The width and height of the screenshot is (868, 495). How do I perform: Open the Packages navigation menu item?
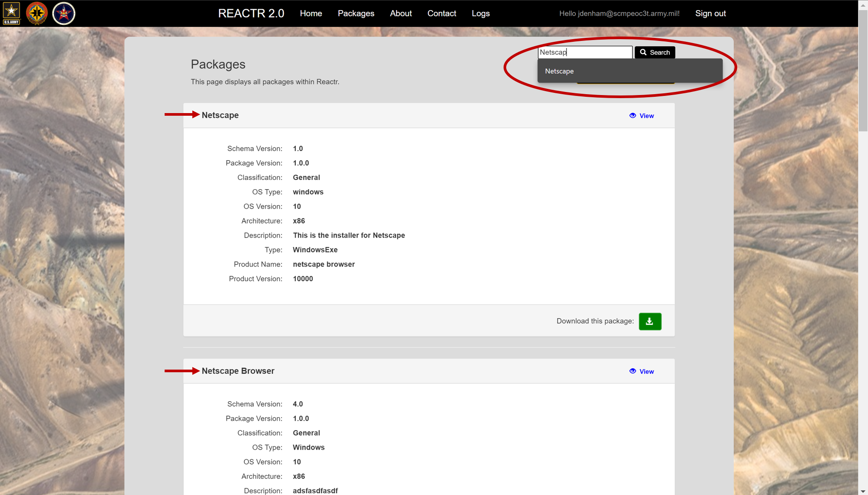coord(356,13)
